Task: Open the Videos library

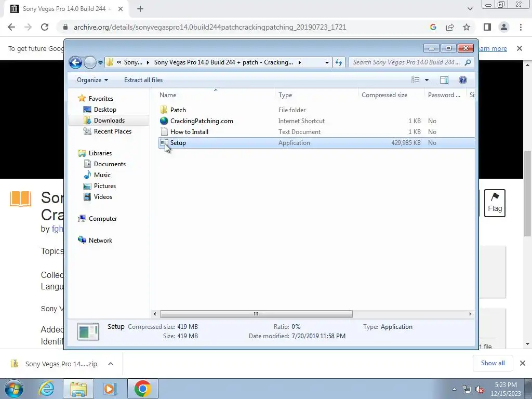Action: click(103, 197)
